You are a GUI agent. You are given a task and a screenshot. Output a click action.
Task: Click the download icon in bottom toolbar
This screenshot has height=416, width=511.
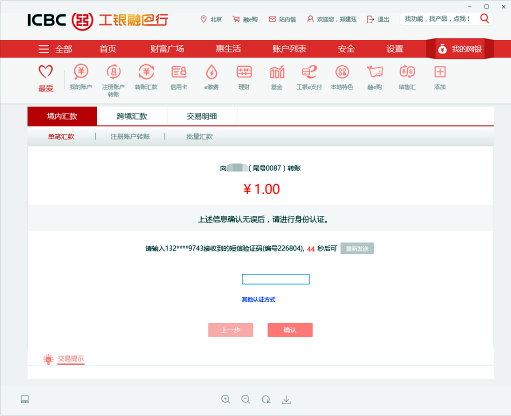286,399
